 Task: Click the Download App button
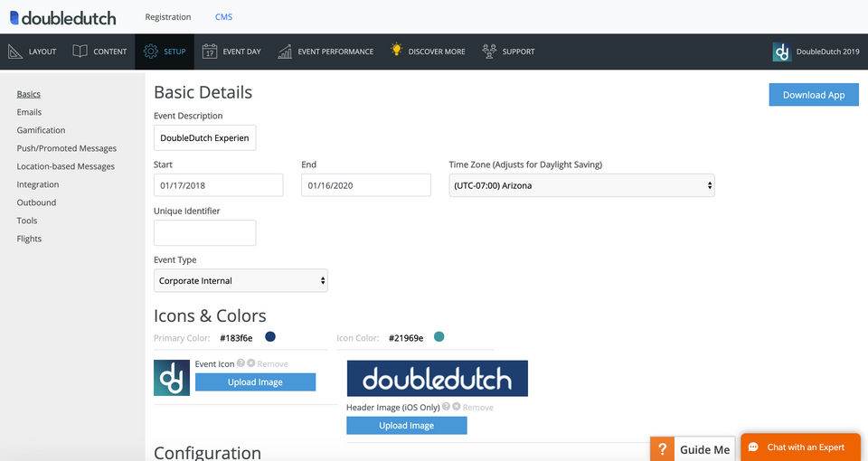tap(814, 95)
